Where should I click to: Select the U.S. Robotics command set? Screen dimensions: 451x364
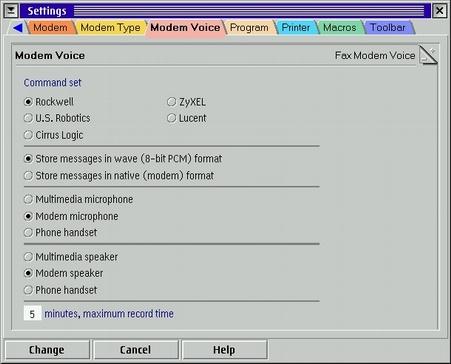[57, 118]
